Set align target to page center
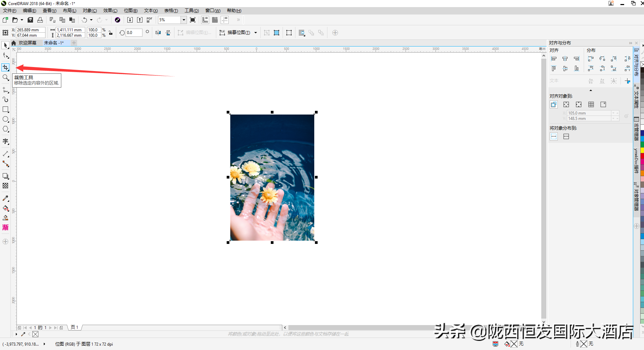644x350 pixels. coord(579,104)
